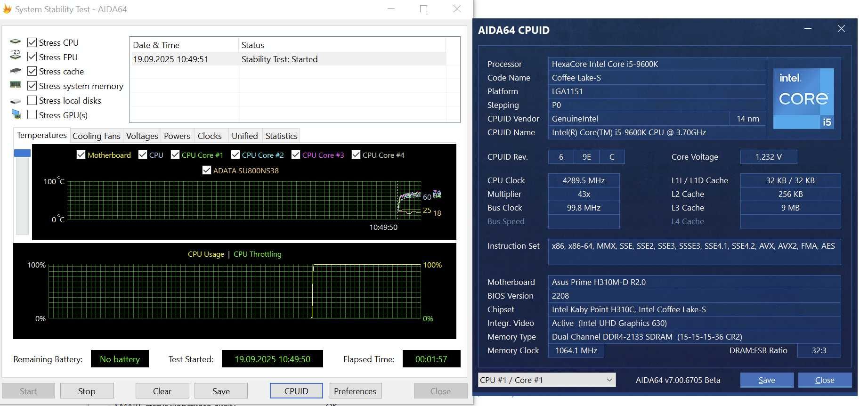Click the L3 Cache value 9 MB
The image size is (868, 406).
[790, 208]
